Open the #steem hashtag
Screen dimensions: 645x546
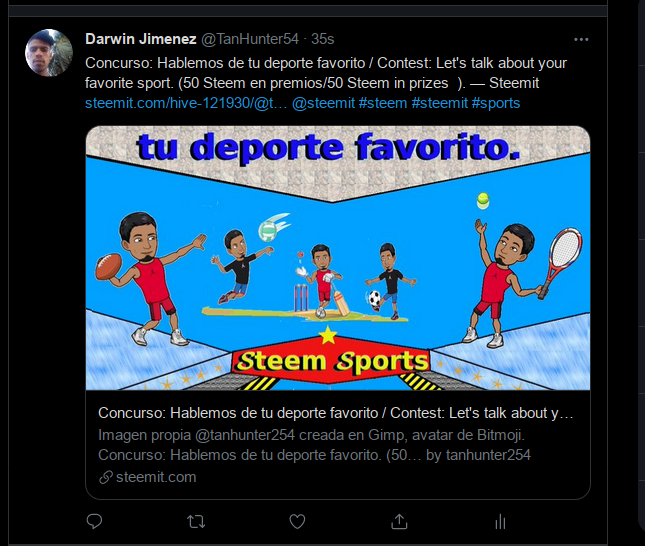pyautogui.click(x=383, y=103)
